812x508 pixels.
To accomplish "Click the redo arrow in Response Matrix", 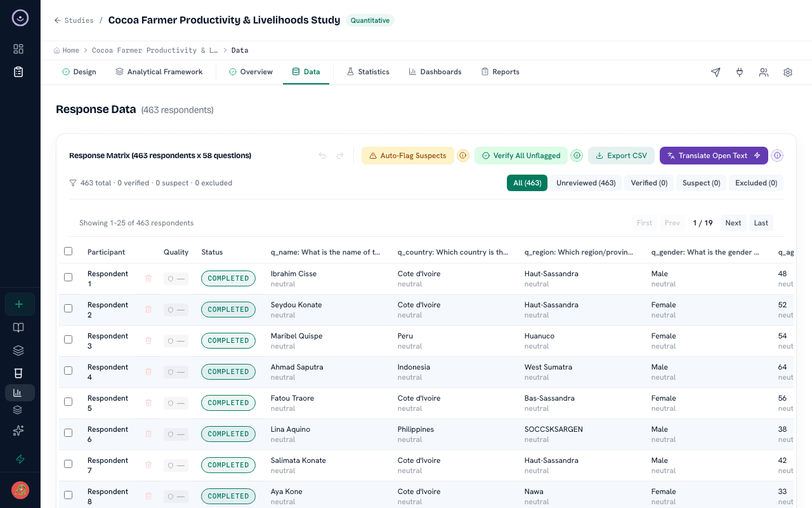I will [x=340, y=156].
